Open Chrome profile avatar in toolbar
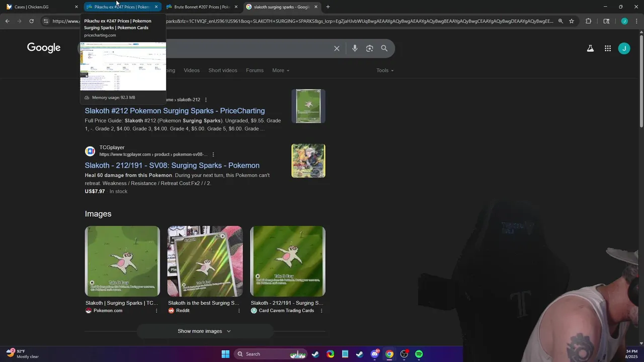 click(x=624, y=21)
